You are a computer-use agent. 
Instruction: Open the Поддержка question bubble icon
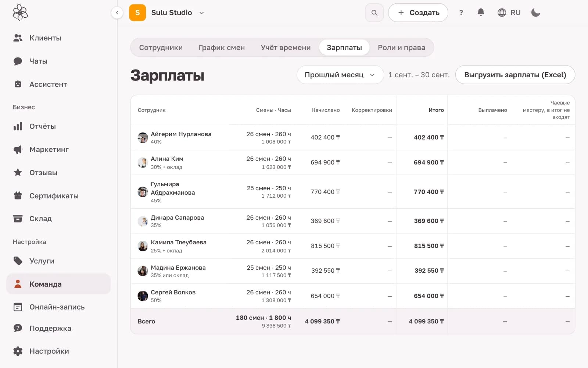pyautogui.click(x=18, y=328)
